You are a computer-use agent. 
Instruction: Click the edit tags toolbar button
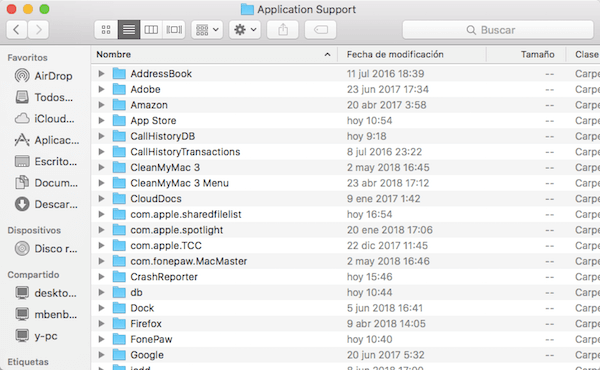pos(321,29)
